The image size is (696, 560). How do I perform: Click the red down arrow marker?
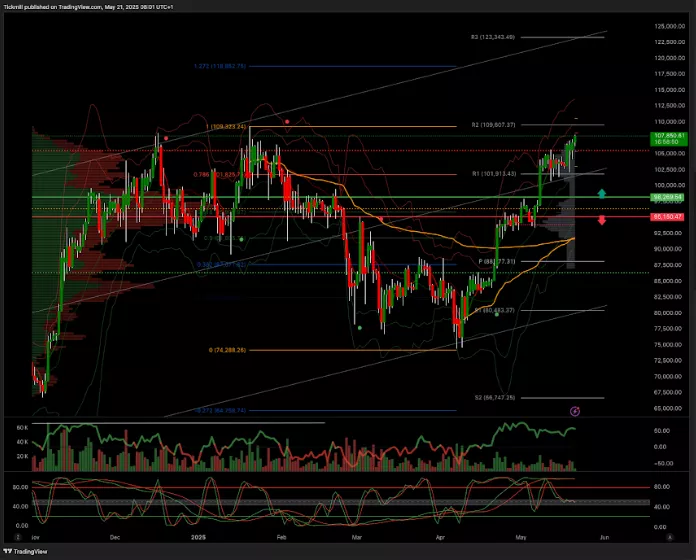(602, 219)
